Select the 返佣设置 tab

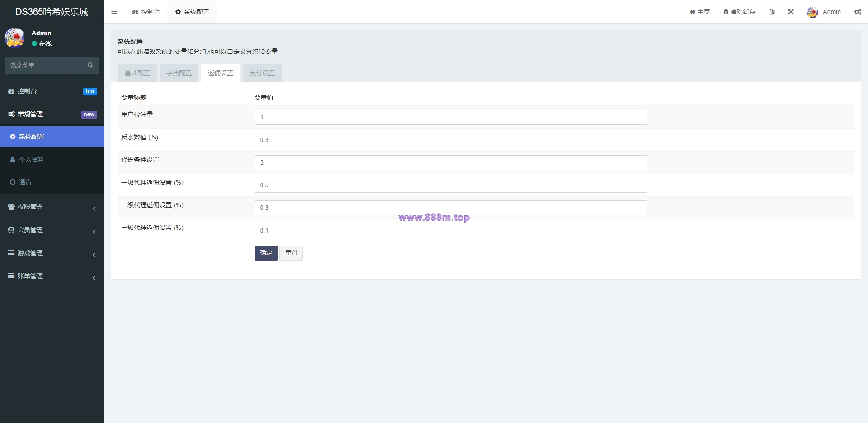point(221,73)
